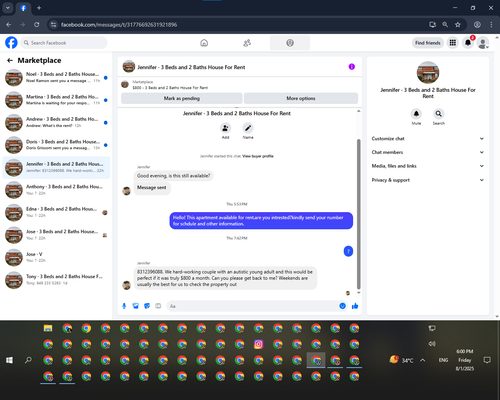Open the account profile avatar menu

[x=483, y=43]
